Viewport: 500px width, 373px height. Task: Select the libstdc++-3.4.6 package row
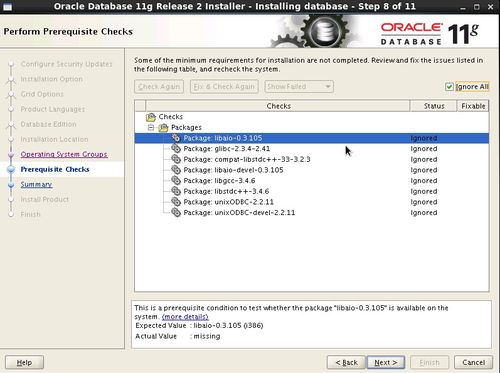(x=312, y=191)
